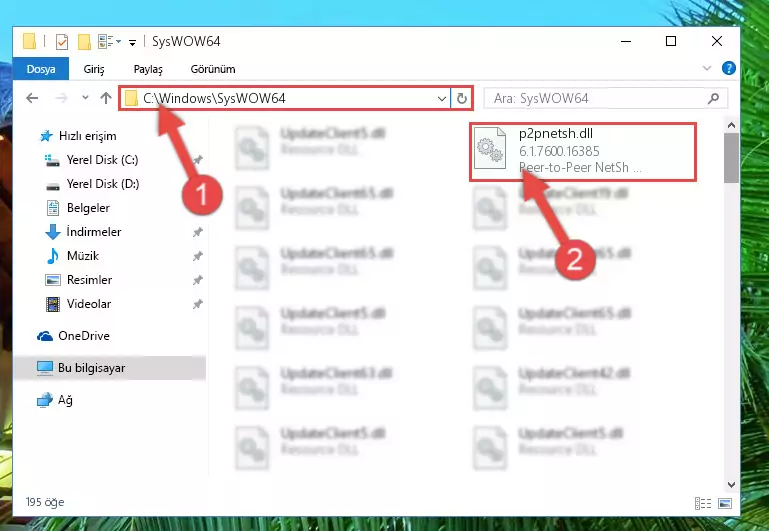Select the p2pnetsh.dll file

(x=583, y=152)
